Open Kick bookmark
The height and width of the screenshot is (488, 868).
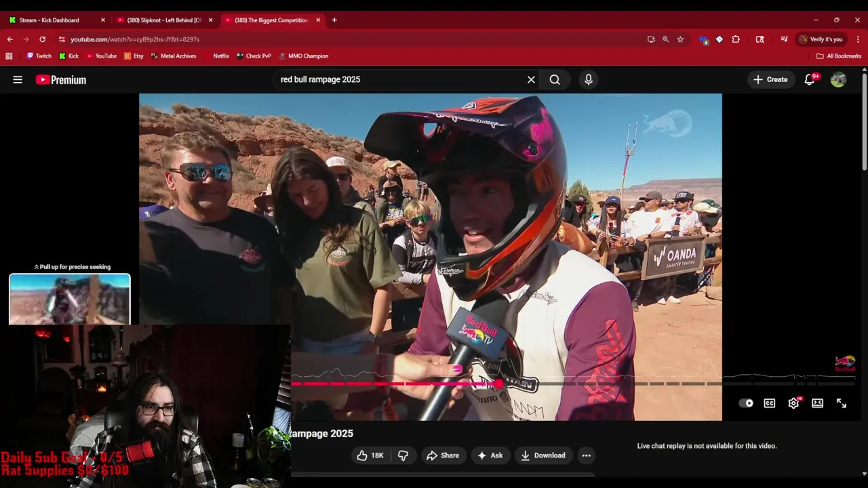coord(68,56)
